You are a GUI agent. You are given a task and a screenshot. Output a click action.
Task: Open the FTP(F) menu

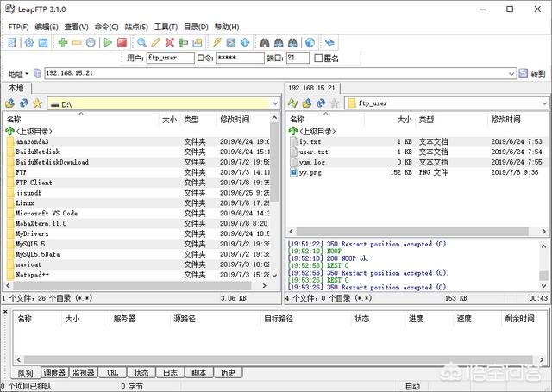click(19, 27)
